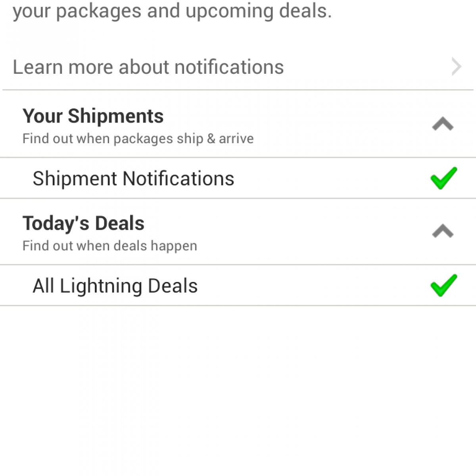Tap 'Find out when packages ship & arrive' subtitle
Viewport: 476px width, 476px height.
pyautogui.click(x=138, y=139)
